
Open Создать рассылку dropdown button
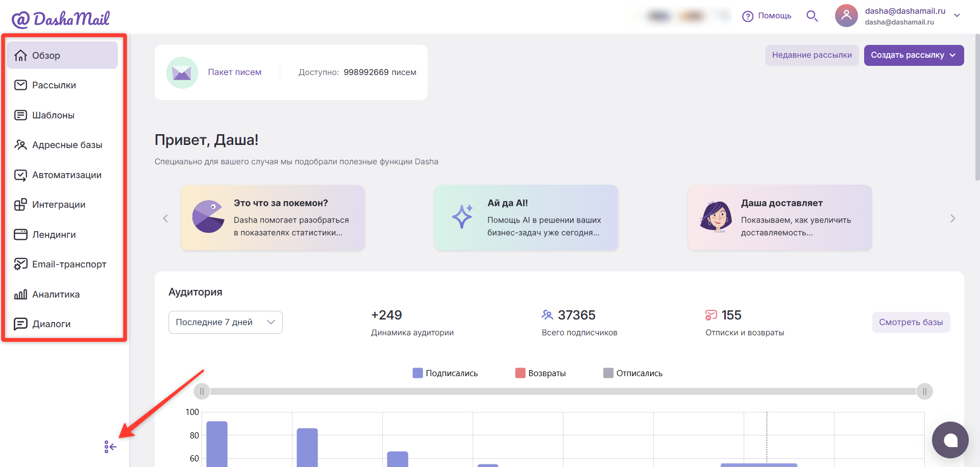914,55
